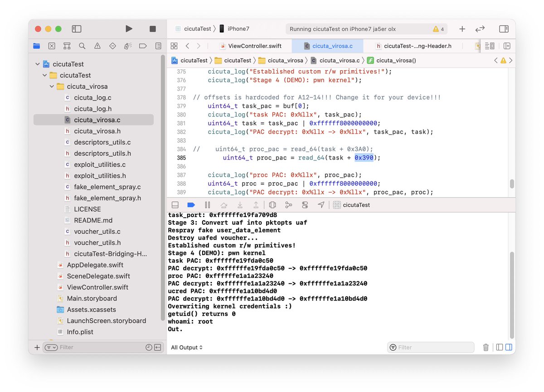Hide the debug area

tap(175, 205)
